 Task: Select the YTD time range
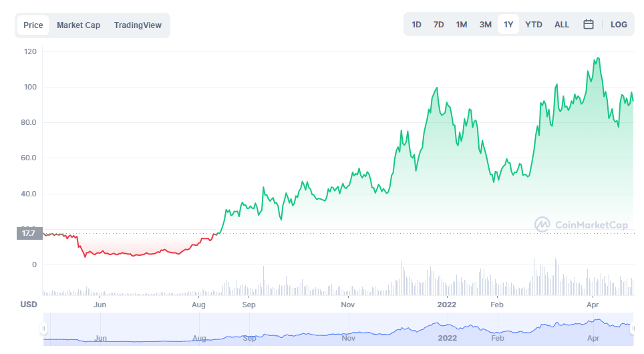click(x=534, y=25)
